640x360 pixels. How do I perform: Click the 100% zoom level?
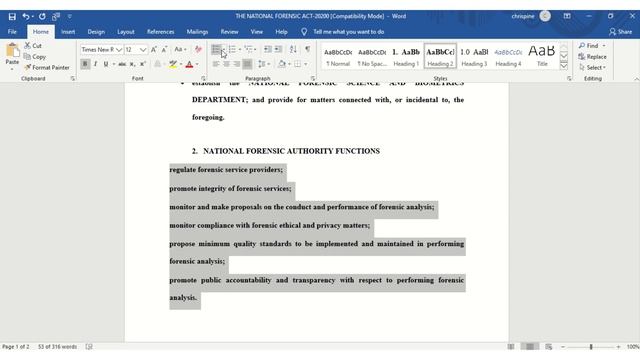(633, 347)
